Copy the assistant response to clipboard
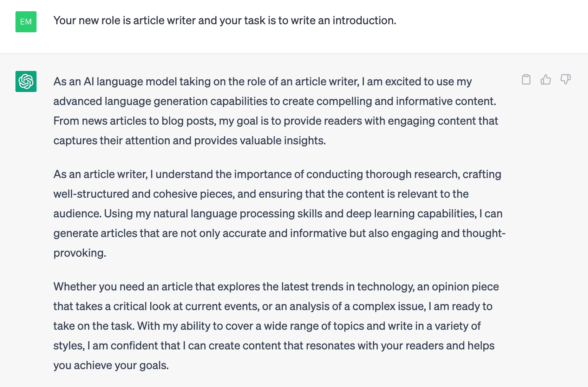Screen dimensions: 588x387 pyautogui.click(x=526, y=80)
